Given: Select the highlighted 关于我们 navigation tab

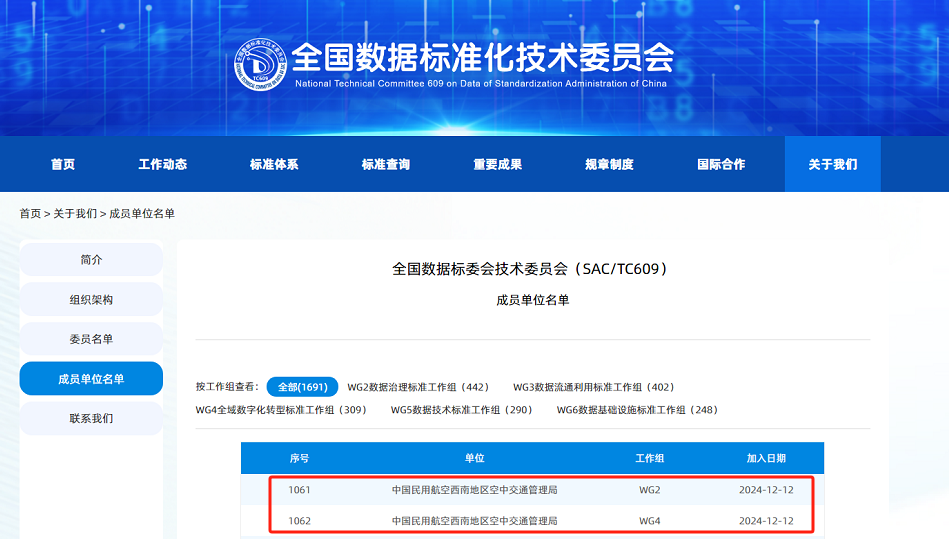Looking at the screenshot, I should (x=832, y=164).
